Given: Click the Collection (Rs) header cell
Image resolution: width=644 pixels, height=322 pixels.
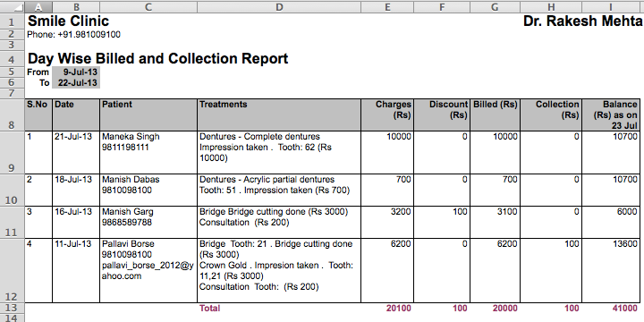Looking at the screenshot, I should pos(551,115).
